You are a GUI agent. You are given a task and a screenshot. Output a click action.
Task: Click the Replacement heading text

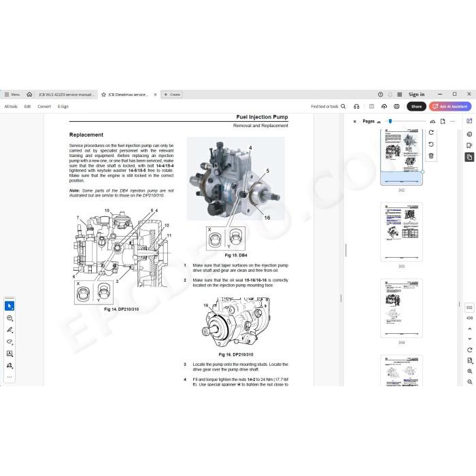click(86, 135)
